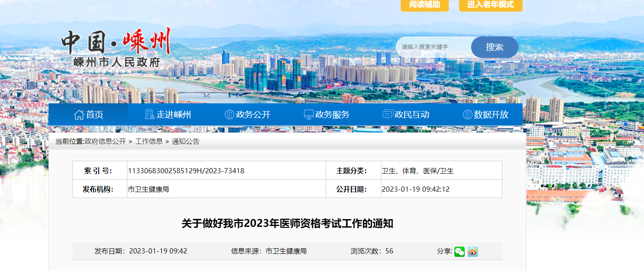
Task: Focus the 请输入搜索关键字 search field
Action: tap(433, 47)
